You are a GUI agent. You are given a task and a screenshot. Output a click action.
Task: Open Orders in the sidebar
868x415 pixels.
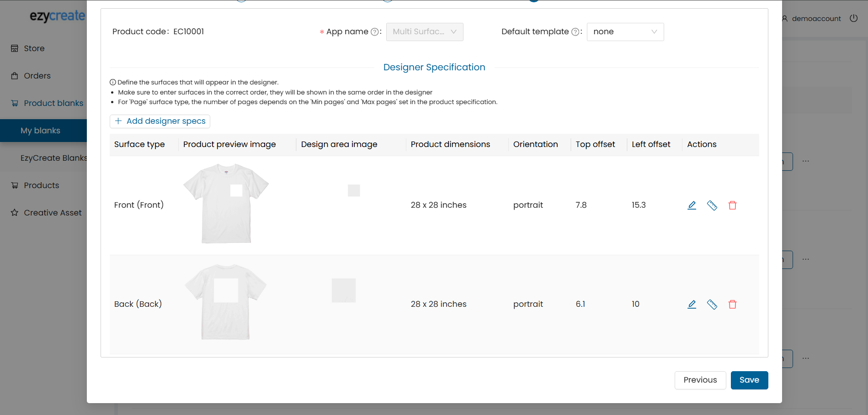[37, 76]
